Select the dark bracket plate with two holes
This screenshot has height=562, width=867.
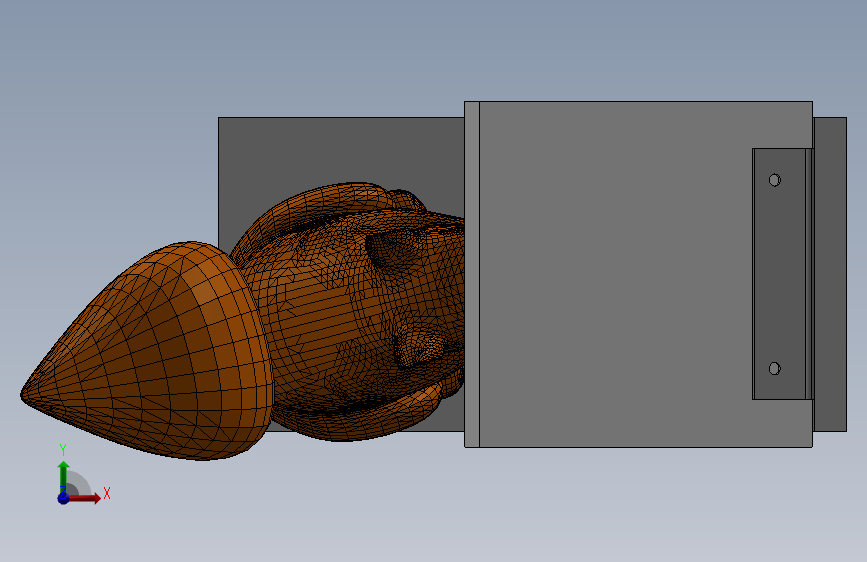point(779,274)
